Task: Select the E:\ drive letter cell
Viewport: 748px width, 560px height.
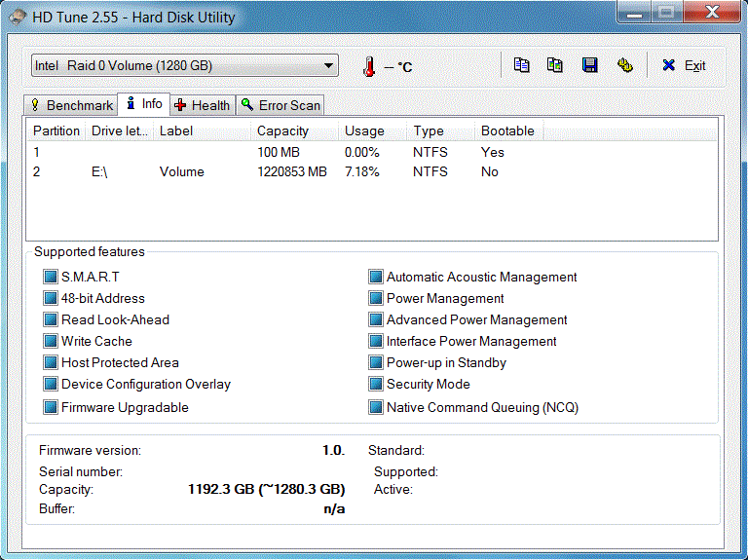Action: pyautogui.click(x=99, y=171)
